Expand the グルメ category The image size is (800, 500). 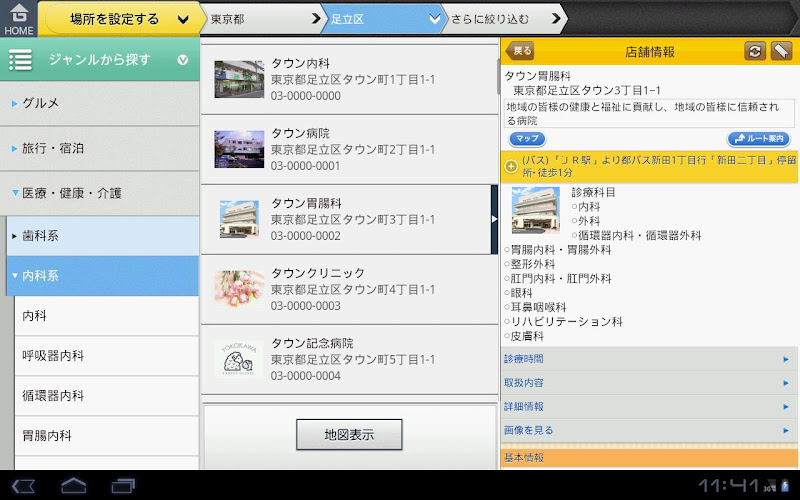click(x=99, y=104)
